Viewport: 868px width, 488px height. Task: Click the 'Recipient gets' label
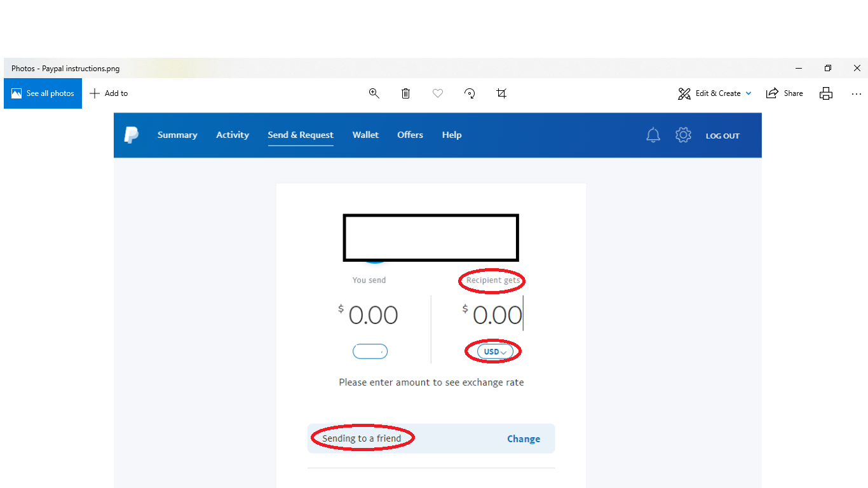coord(493,280)
